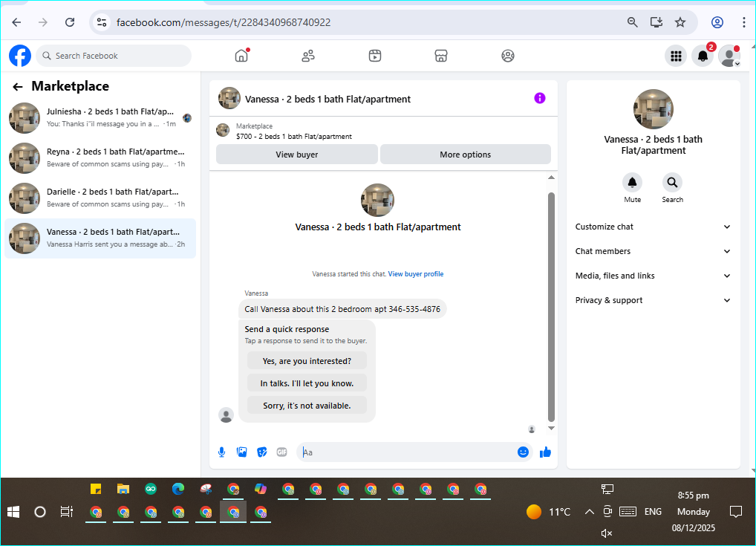The image size is (756, 546).
Task: Click the More options button
Action: [466, 155]
